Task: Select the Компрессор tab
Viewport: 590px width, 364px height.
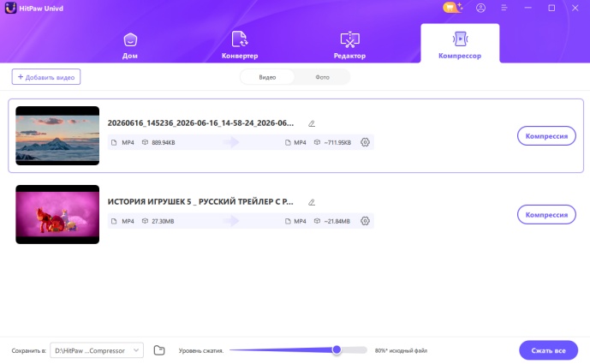Action: (460, 44)
